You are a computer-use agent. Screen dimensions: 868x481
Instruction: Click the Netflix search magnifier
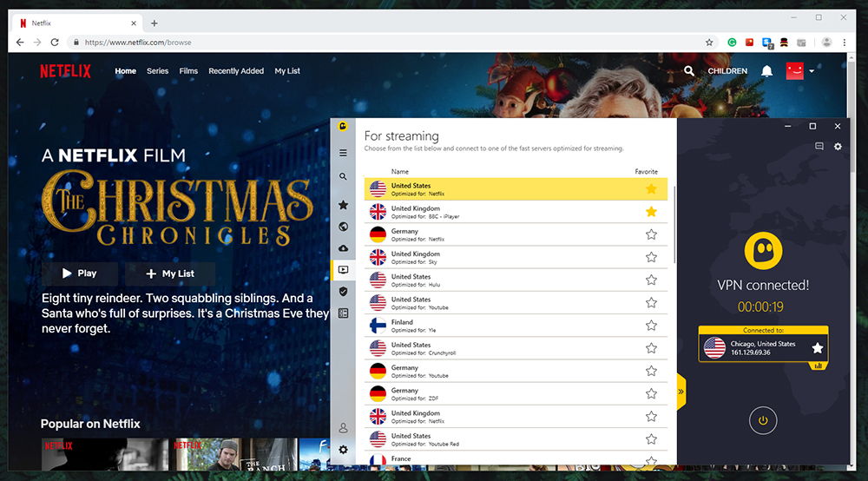(688, 71)
